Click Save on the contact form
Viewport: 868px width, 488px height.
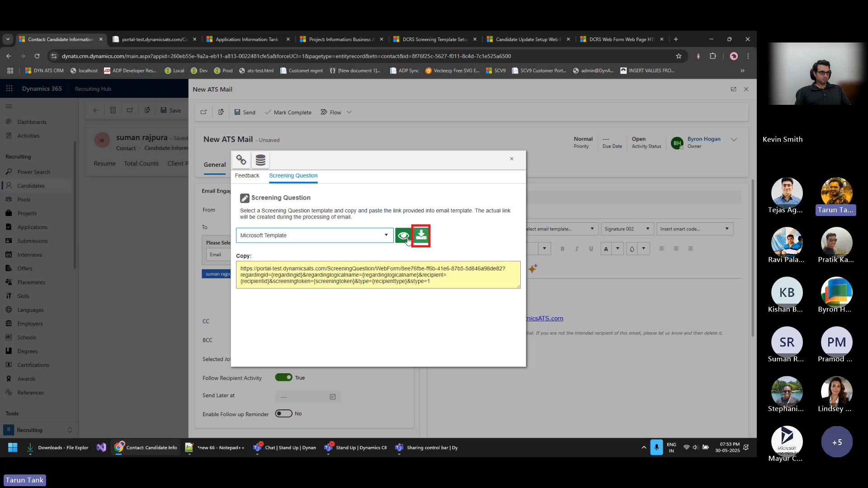(x=170, y=110)
